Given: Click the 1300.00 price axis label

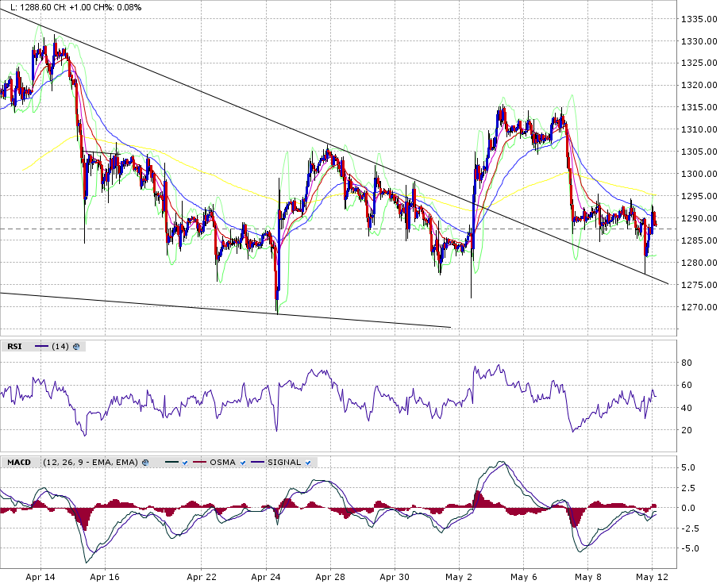Looking at the screenshot, I should 699,174.
